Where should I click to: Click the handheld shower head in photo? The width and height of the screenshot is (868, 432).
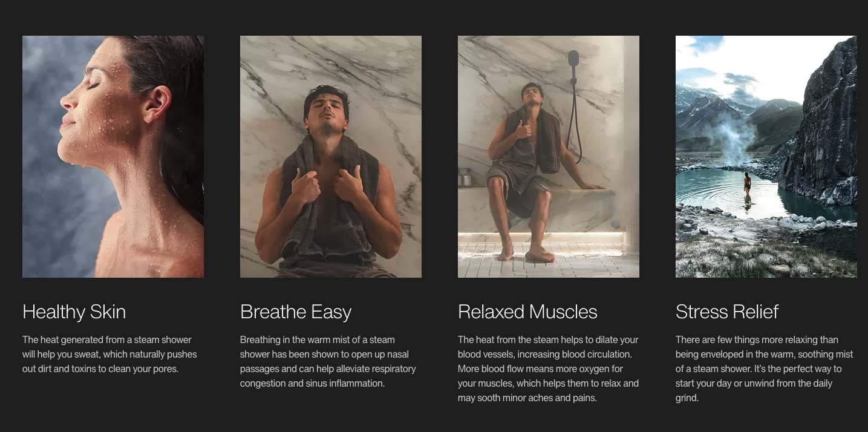(573, 60)
